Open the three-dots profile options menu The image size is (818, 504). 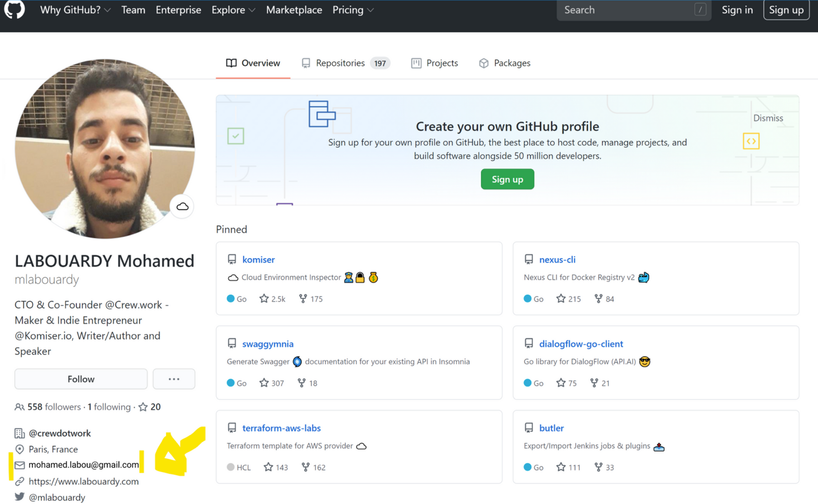174,379
